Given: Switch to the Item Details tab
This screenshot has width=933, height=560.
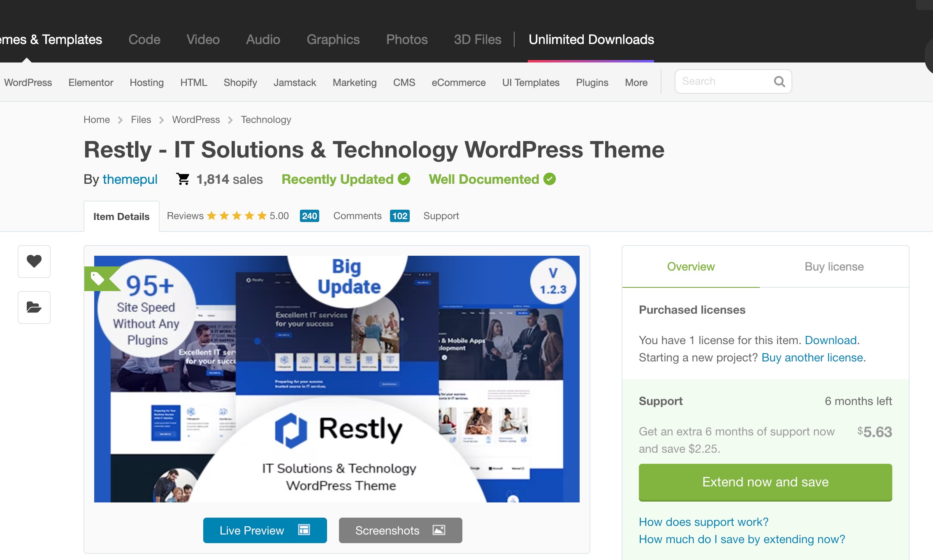Looking at the screenshot, I should coord(121,216).
